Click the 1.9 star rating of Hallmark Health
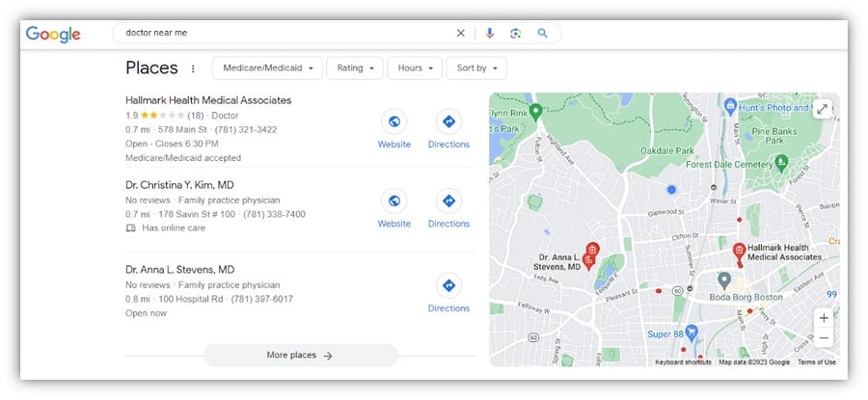Screen dimensions: 868x400 pyautogui.click(x=155, y=116)
